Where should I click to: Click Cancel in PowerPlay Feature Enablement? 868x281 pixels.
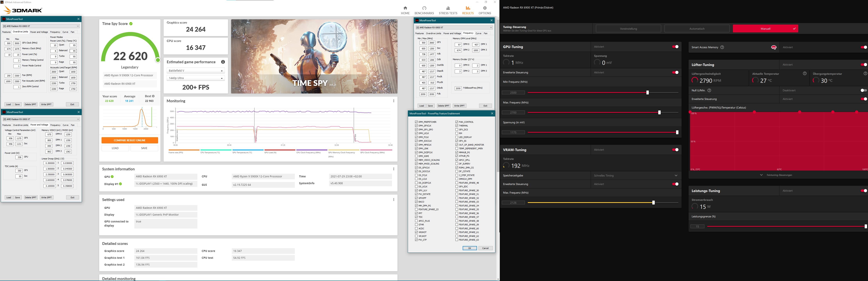click(485, 248)
